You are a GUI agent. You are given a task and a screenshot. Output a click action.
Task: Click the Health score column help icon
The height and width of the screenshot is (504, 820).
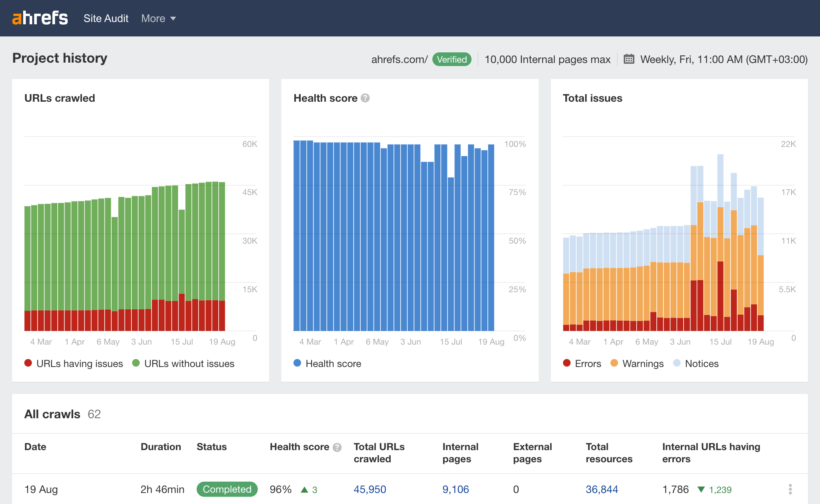337,447
